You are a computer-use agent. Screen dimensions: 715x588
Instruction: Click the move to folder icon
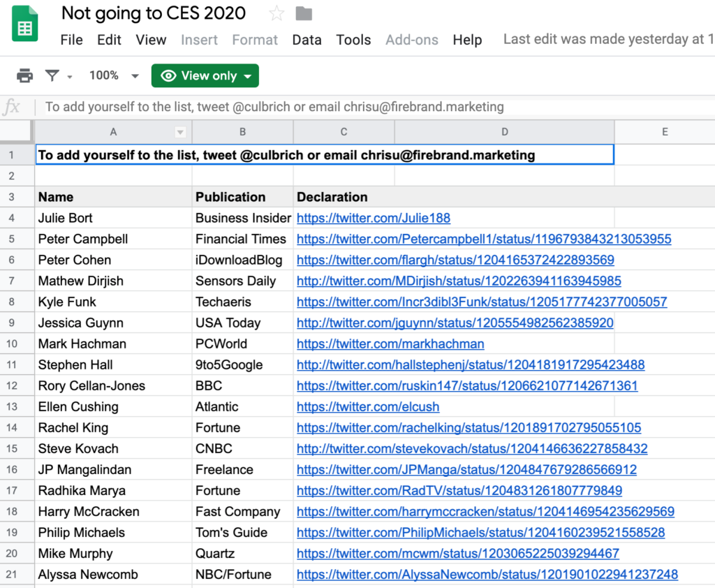coord(304,14)
